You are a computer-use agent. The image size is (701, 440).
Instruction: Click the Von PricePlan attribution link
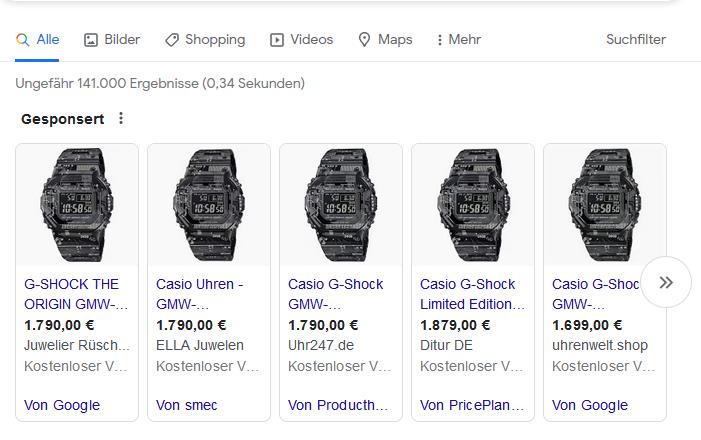coord(472,405)
